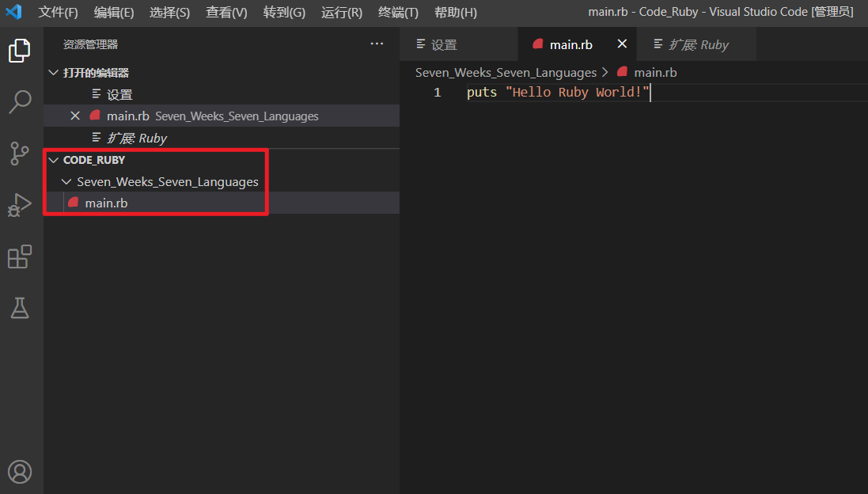Open the Explorer view in activity bar
Viewport: 868px width, 494px height.
coord(20,51)
